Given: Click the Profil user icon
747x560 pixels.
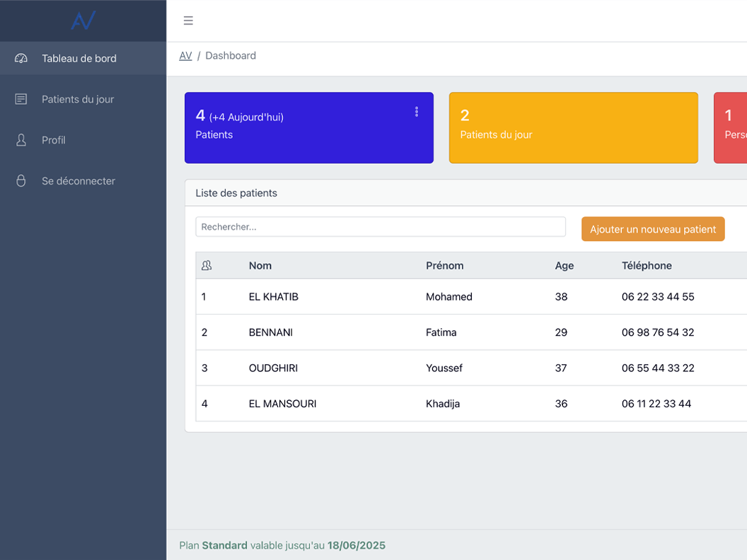Looking at the screenshot, I should tap(21, 140).
